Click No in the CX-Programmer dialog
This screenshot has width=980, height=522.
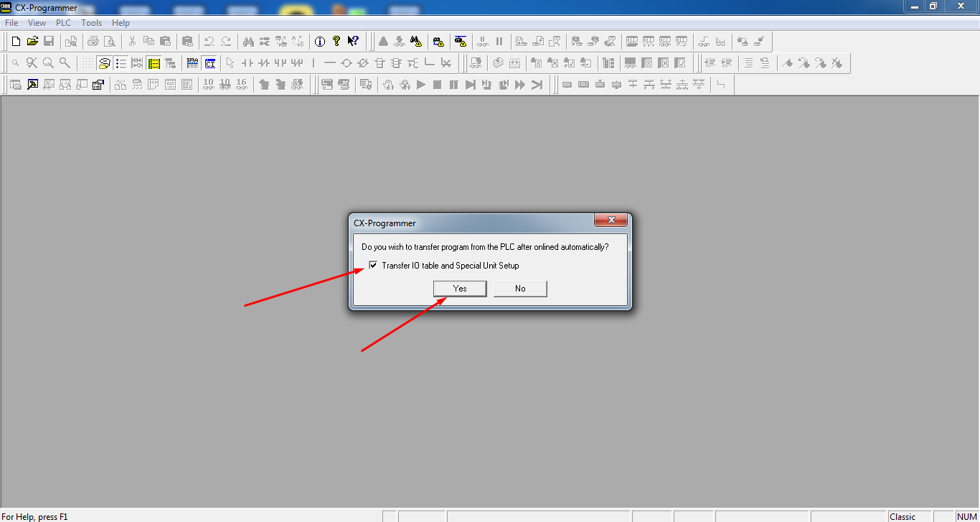pos(520,289)
